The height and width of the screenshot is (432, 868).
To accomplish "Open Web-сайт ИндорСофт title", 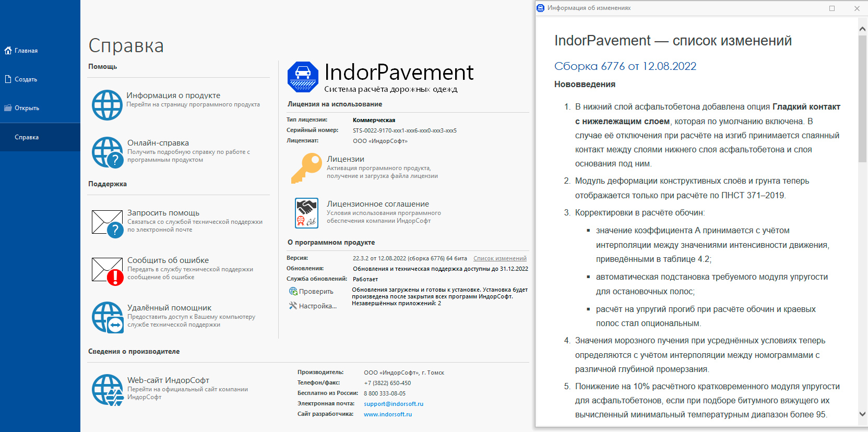I will tap(168, 380).
